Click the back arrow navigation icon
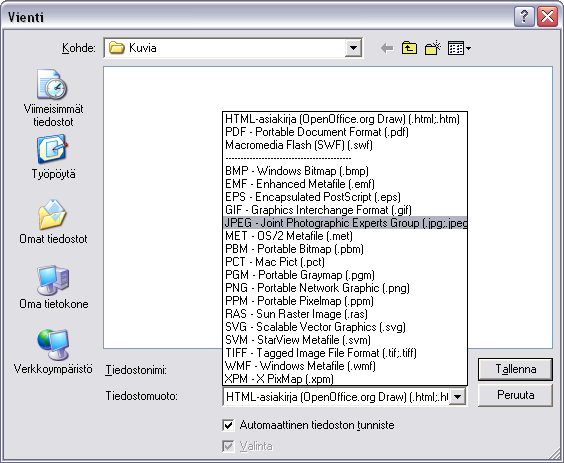 pyautogui.click(x=387, y=48)
